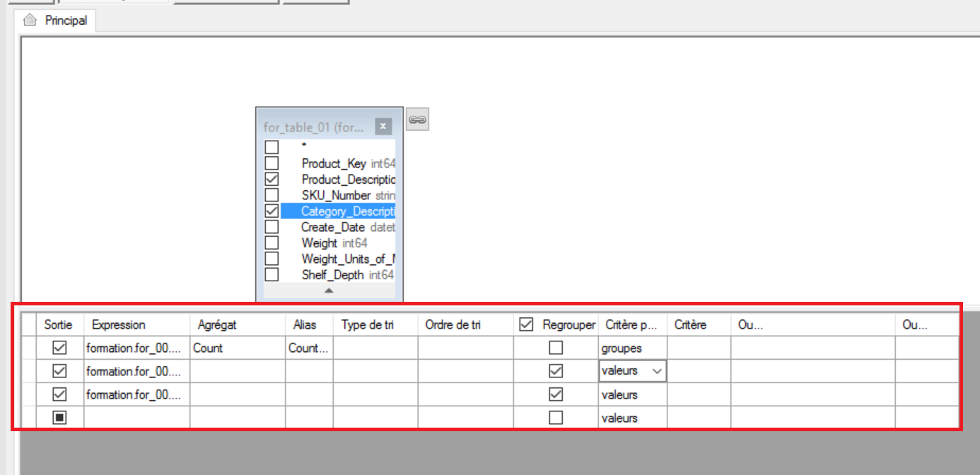Screen dimensions: 980x475
Task: Check the Weight column checkbox
Action: point(272,242)
